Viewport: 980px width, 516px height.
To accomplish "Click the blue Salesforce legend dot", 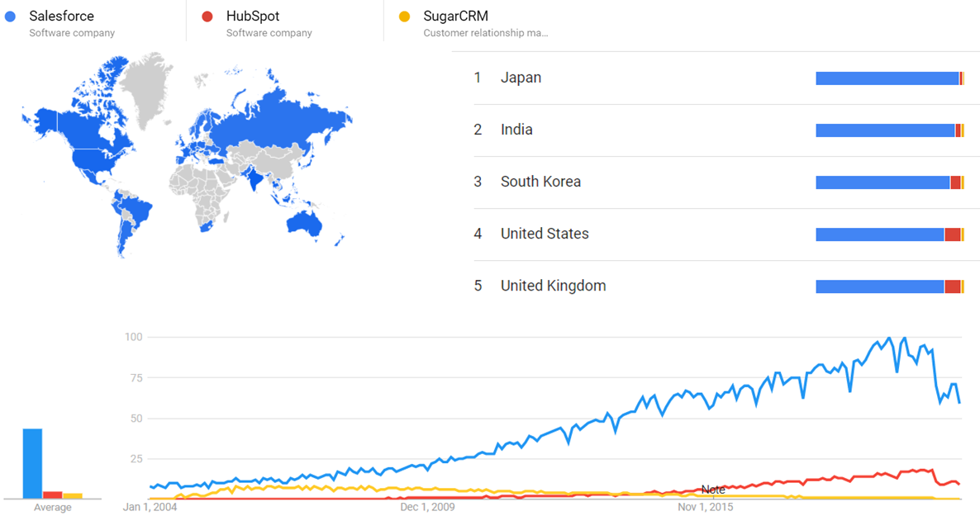I will pyautogui.click(x=11, y=17).
